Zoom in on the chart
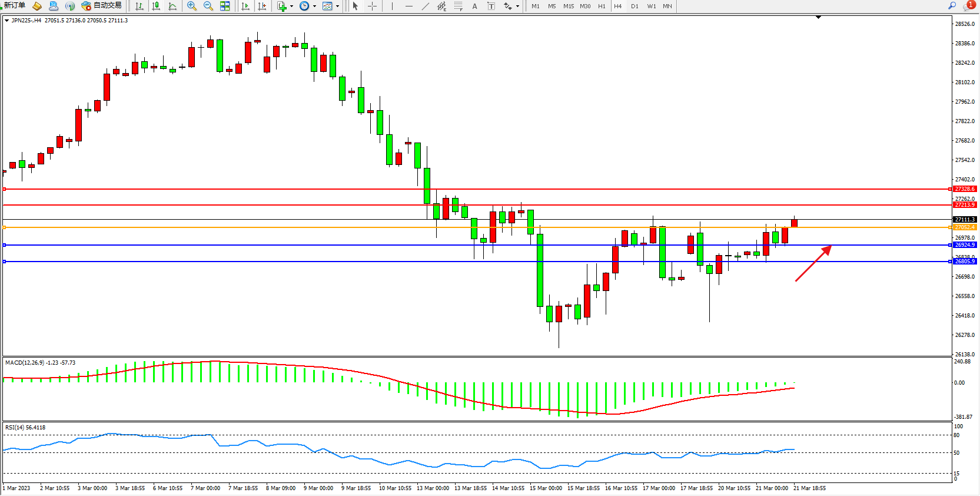Viewport: 980px width, 496px height. point(192,6)
